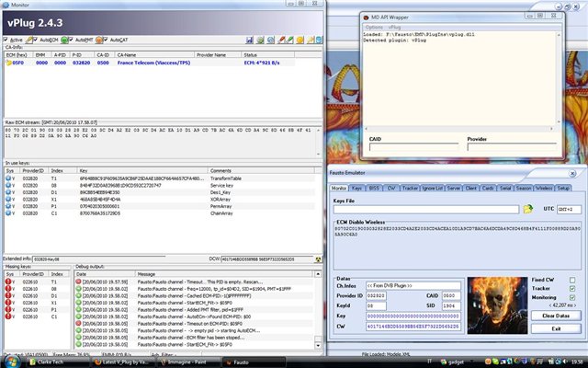Disable the Monitoring checkbox

(572, 297)
